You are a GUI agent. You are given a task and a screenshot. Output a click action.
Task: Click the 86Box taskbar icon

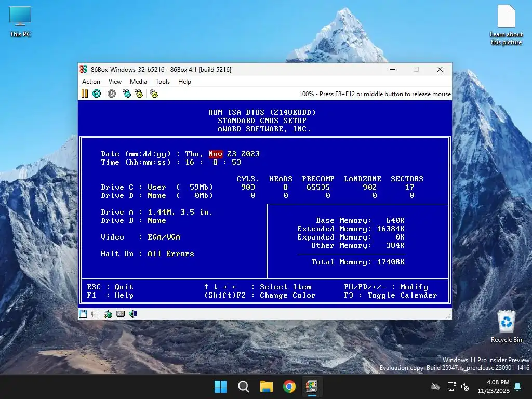tap(312, 387)
